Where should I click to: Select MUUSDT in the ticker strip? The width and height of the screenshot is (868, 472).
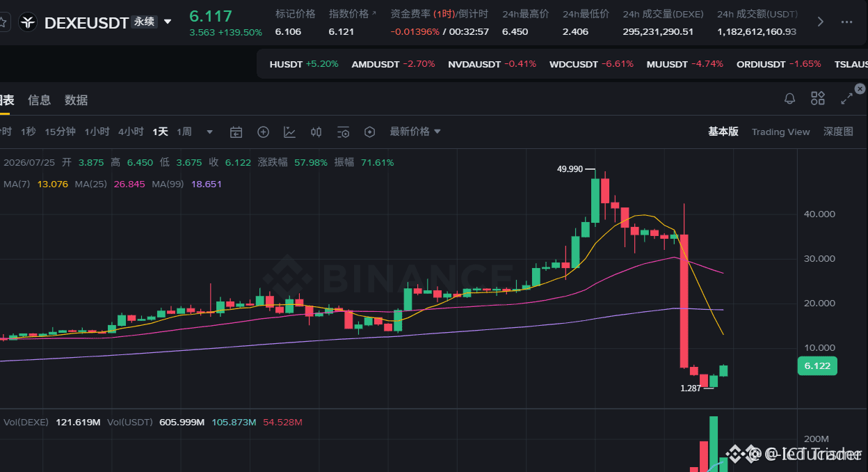(x=684, y=64)
